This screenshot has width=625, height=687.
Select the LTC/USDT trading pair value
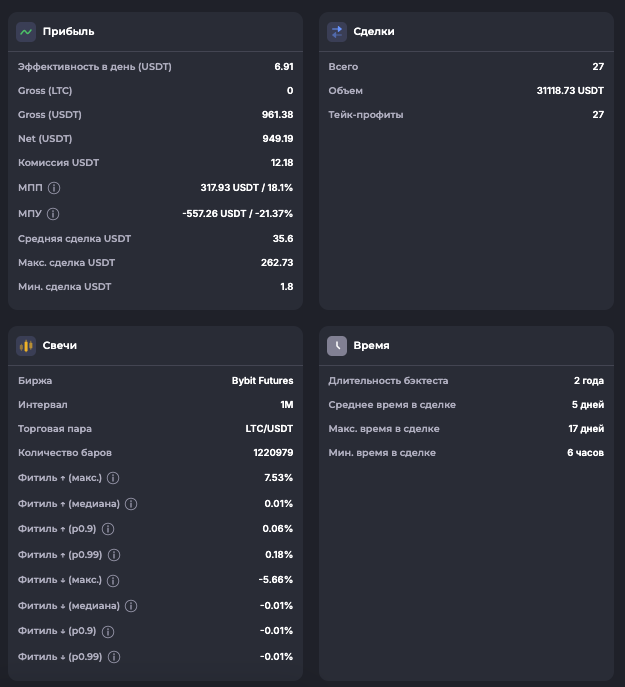click(x=267, y=429)
